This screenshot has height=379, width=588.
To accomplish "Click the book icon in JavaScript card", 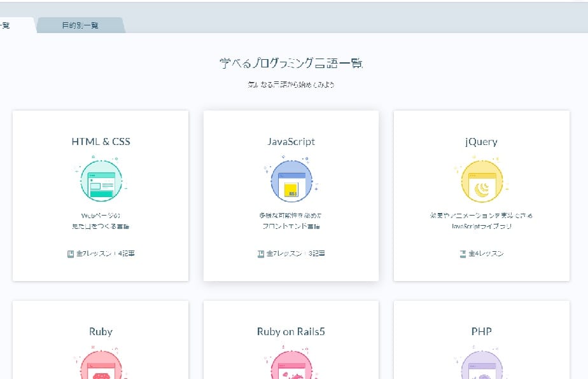I will [261, 254].
